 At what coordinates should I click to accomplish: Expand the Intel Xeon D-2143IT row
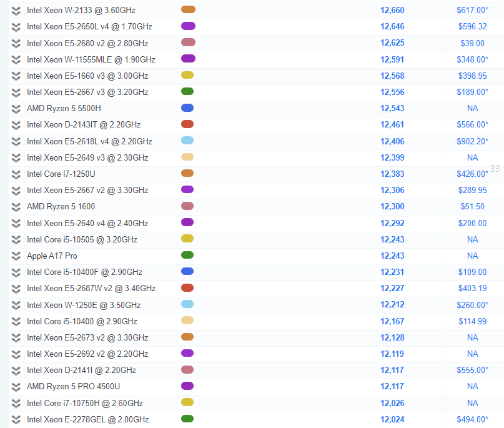(16, 126)
